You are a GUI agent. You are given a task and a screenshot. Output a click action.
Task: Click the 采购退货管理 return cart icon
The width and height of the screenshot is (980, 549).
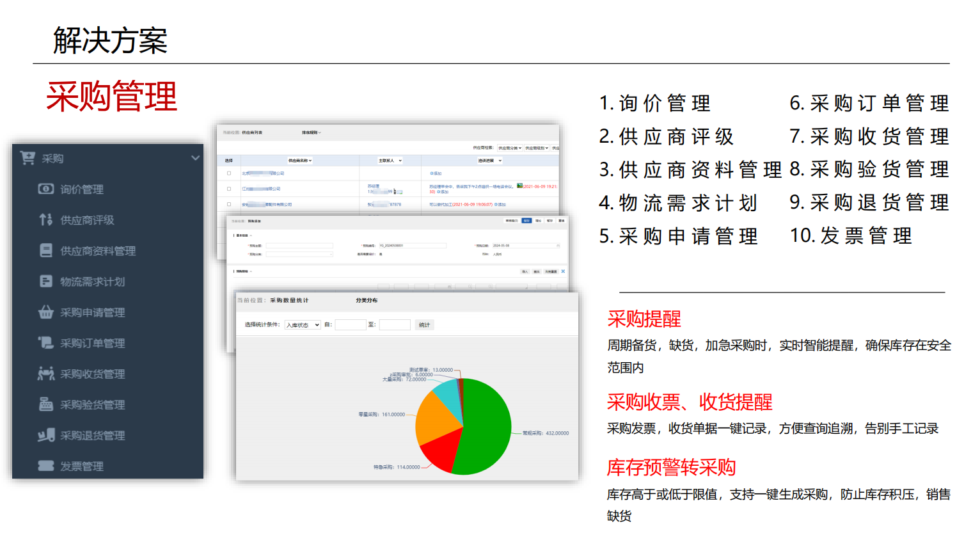(46, 435)
